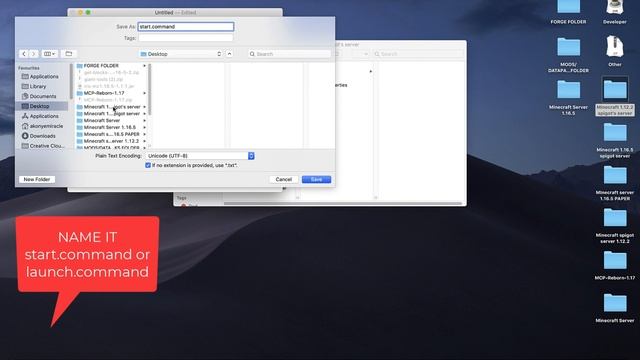Select MODS/DATAPA...FOLDER desktop icon
This screenshot has height=360, width=640.
568,55
